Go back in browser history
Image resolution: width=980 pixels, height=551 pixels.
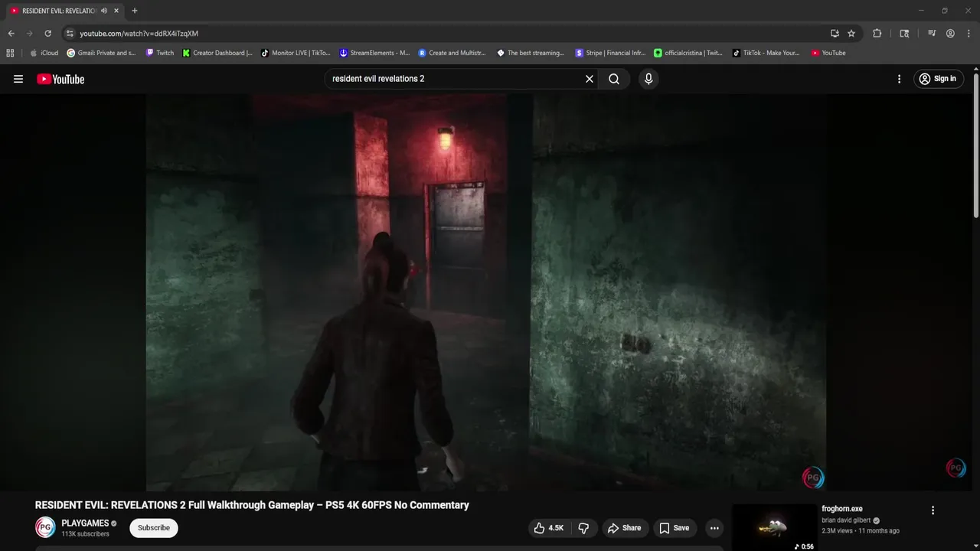pos(11,34)
